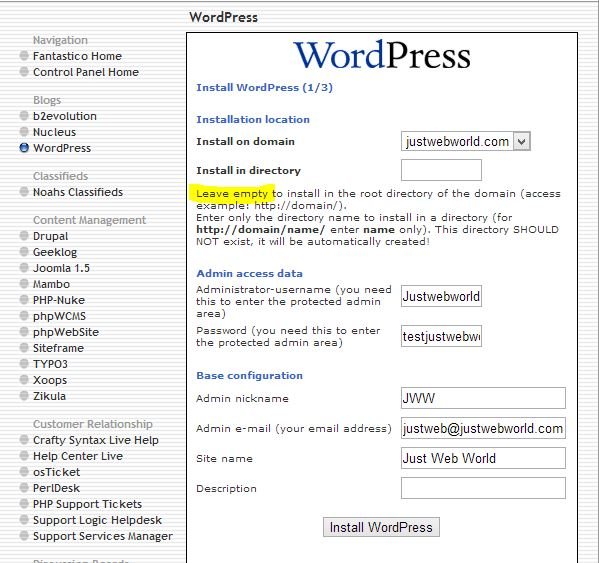The image size is (599, 563).
Task: Focus the Install in directory field
Action: [441, 170]
